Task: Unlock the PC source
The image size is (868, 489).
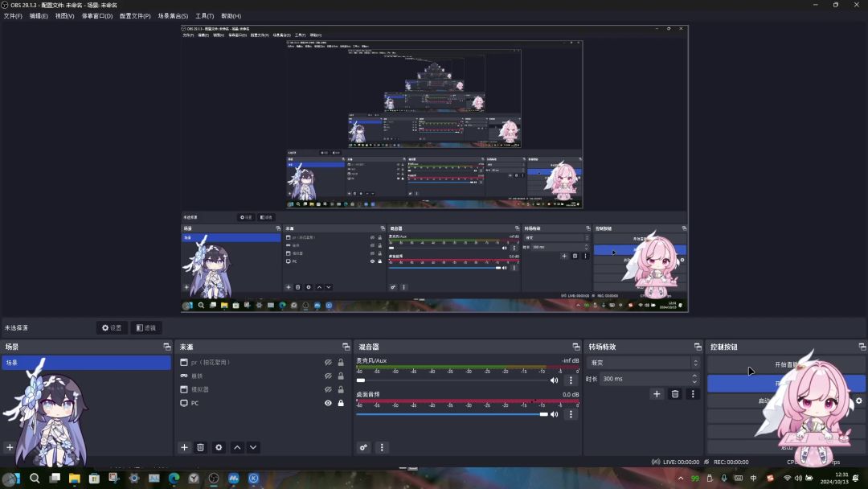Action: [x=341, y=403]
